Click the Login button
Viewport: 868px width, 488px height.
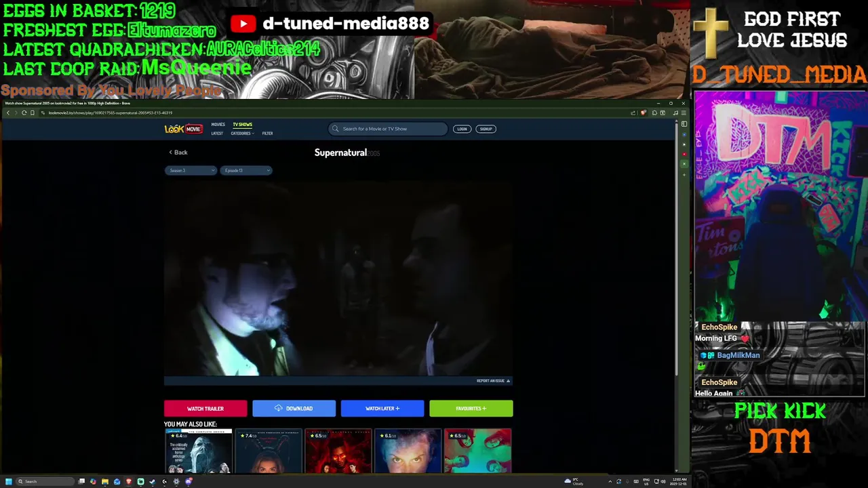(462, 129)
